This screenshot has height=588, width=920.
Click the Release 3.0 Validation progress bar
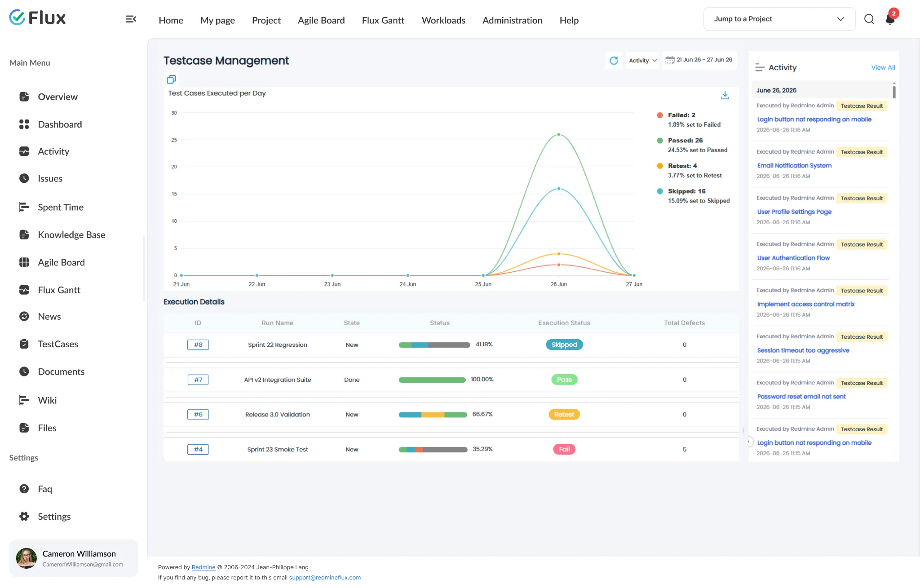point(433,415)
